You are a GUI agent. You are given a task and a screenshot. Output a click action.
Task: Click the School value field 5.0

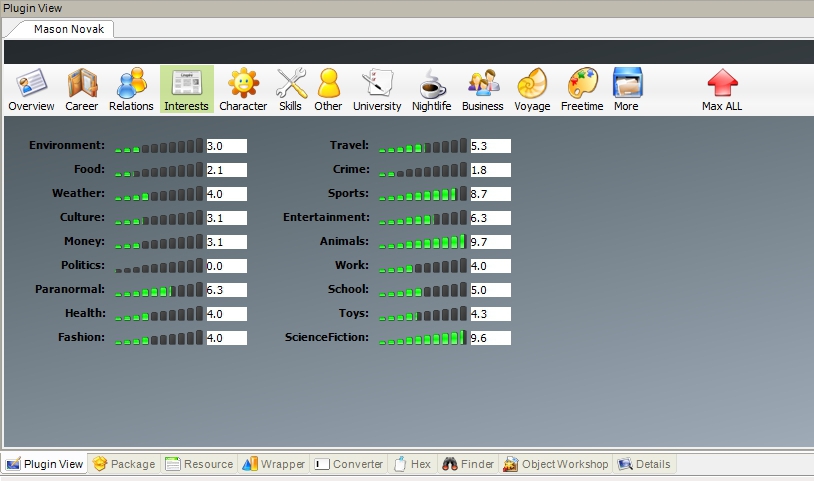(491, 290)
